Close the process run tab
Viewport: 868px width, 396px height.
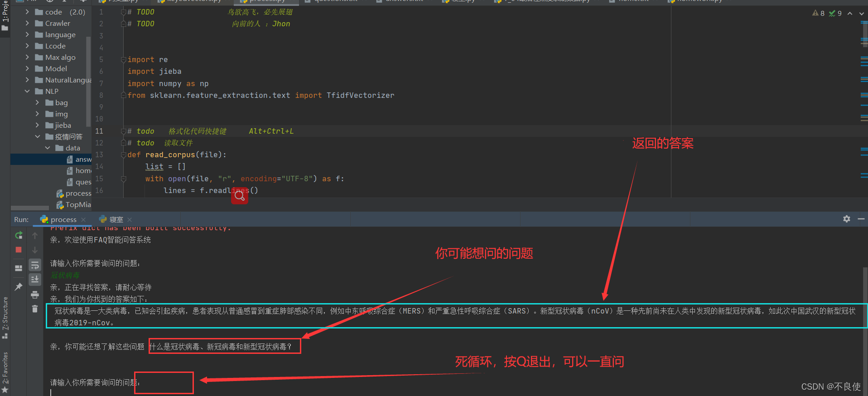click(x=83, y=220)
